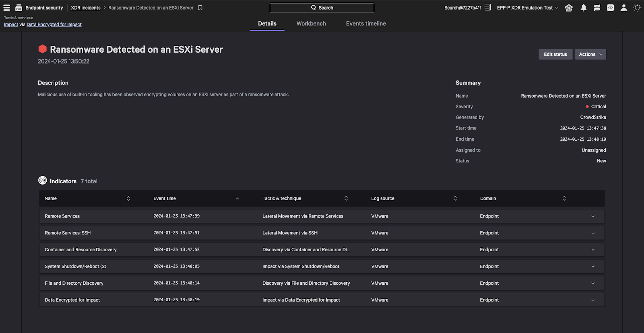Click the Indicators fingerprint icon
644x333 pixels.
(43, 181)
